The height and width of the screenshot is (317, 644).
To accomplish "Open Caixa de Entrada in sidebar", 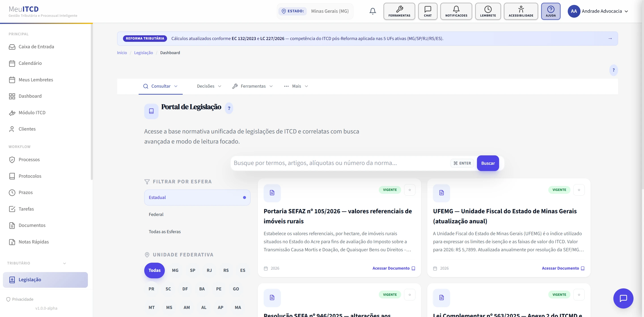I will [x=45, y=47].
